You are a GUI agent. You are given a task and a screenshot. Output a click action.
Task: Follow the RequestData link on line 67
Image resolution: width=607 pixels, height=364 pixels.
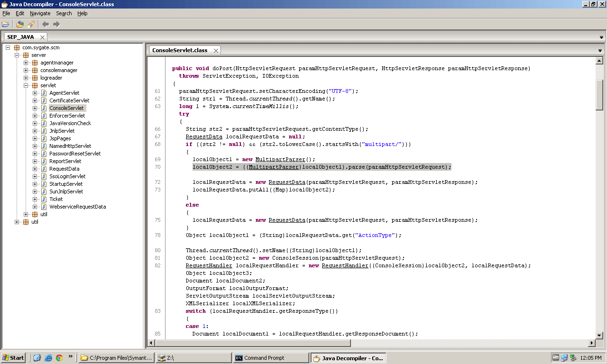(204, 136)
